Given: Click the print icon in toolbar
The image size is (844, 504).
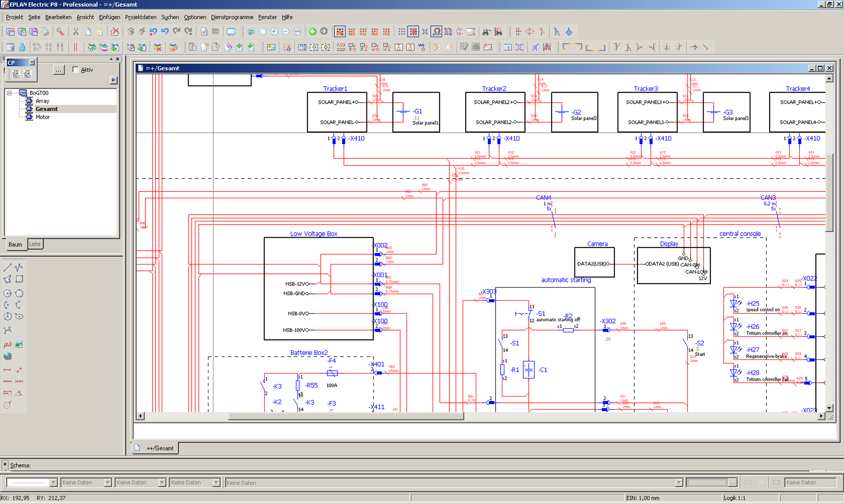Looking at the screenshot, I should 45,32.
